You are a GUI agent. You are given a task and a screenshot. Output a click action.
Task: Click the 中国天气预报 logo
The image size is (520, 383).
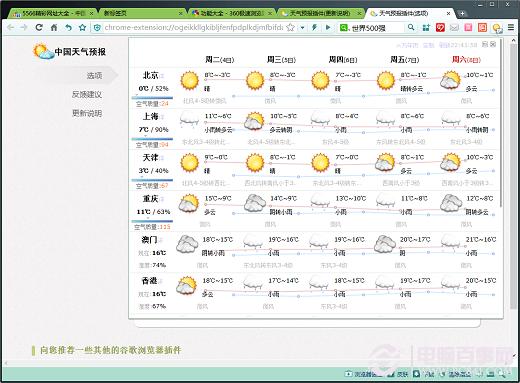click(x=69, y=52)
